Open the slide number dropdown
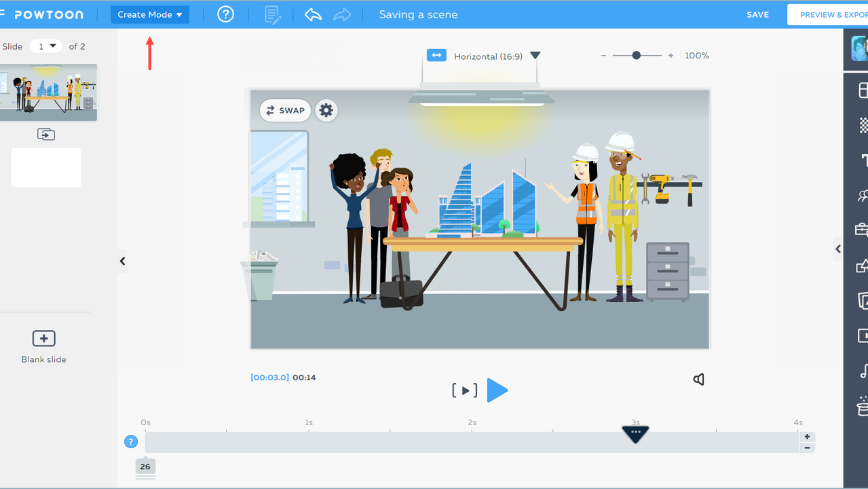This screenshot has width=868, height=489. click(45, 46)
